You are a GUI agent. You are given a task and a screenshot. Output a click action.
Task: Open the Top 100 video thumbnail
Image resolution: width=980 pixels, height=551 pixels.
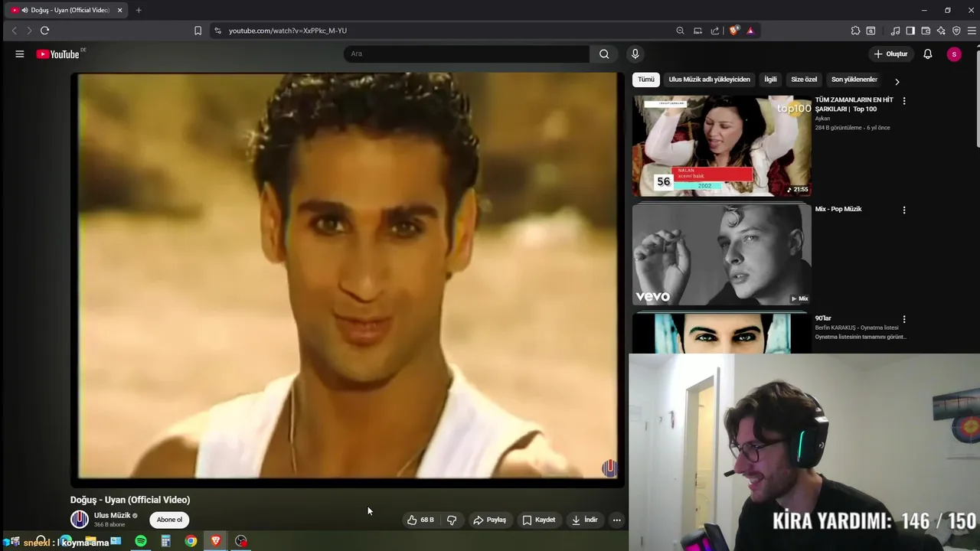721,146
